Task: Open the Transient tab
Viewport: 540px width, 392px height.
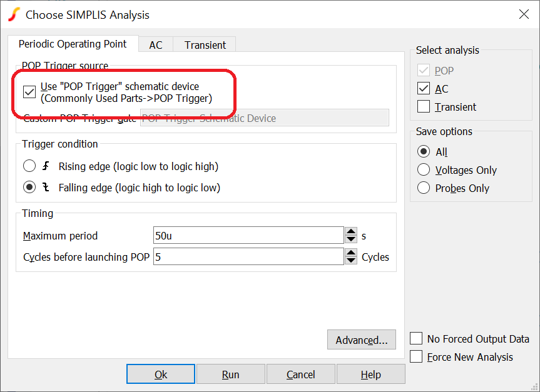Action: pos(205,45)
